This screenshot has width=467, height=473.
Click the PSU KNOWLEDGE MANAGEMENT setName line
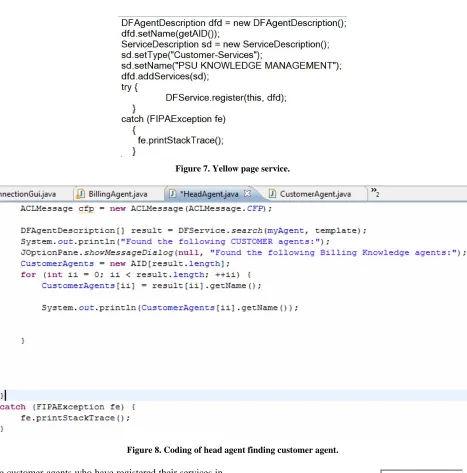(231, 66)
